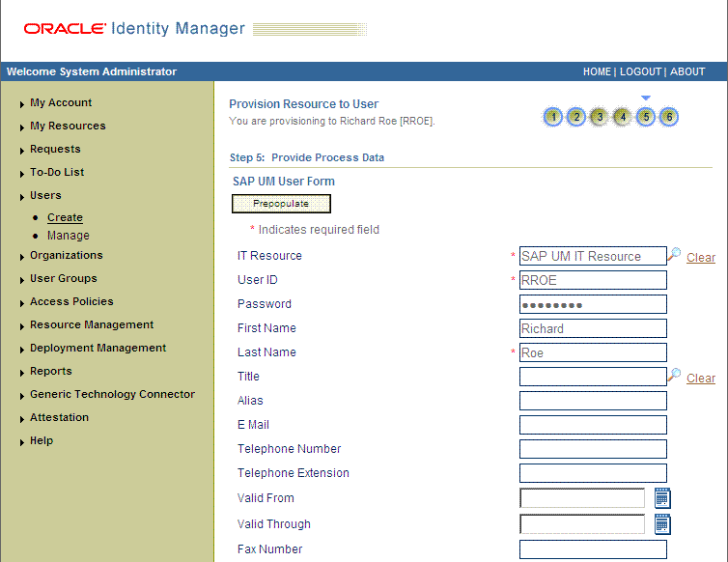Viewport: 728px width, 562px height.
Task: Expand the Generic Technology Connector arrow
Action: click(x=22, y=396)
